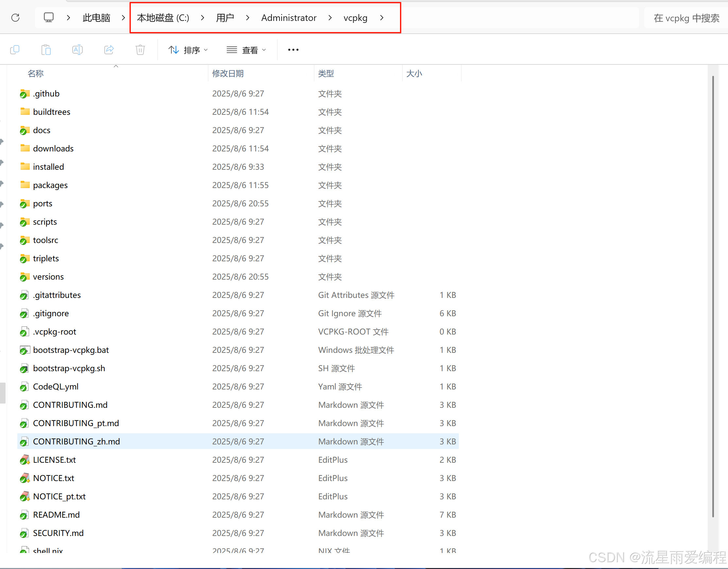Click the copy icon in toolbar
Image resolution: width=728 pixels, height=569 pixels.
[15, 50]
